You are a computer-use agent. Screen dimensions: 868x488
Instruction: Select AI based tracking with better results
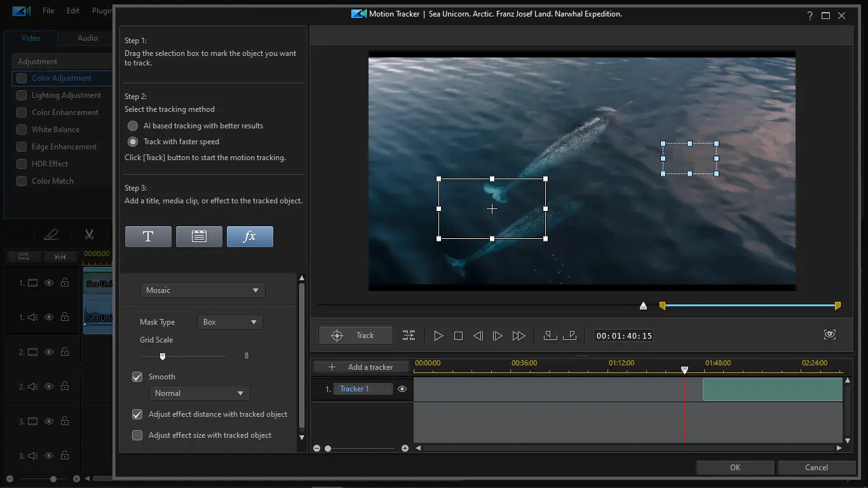(133, 126)
